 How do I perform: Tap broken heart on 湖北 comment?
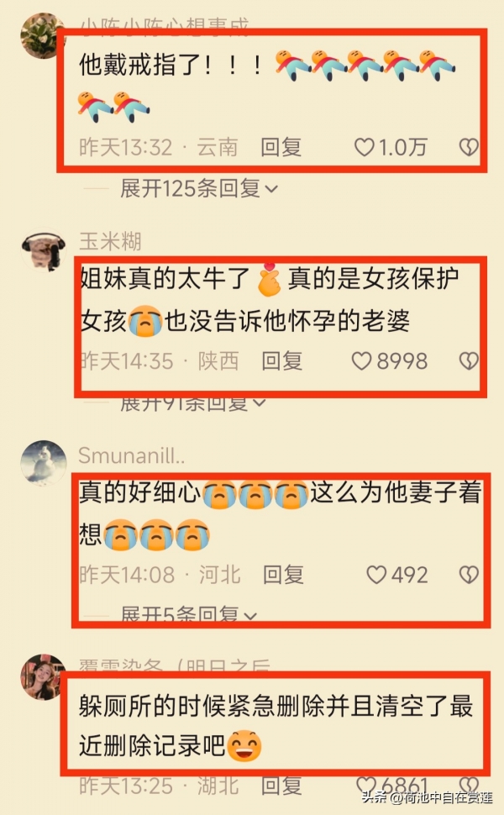click(469, 785)
